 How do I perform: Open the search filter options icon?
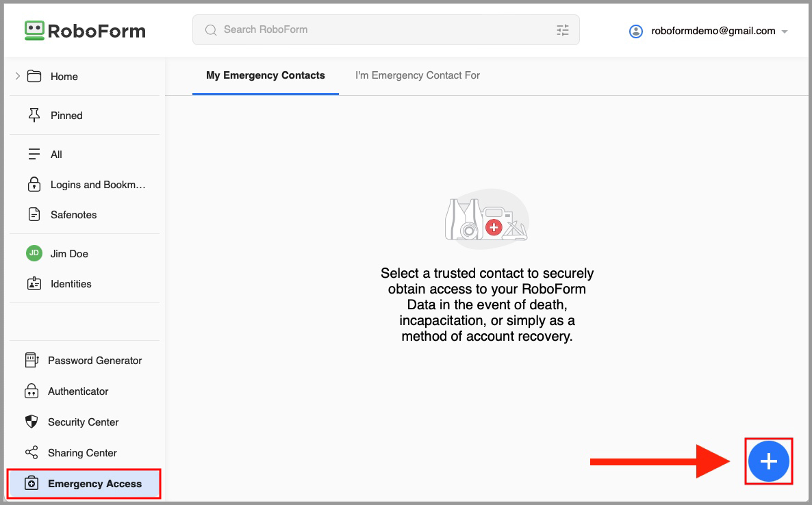click(x=562, y=30)
